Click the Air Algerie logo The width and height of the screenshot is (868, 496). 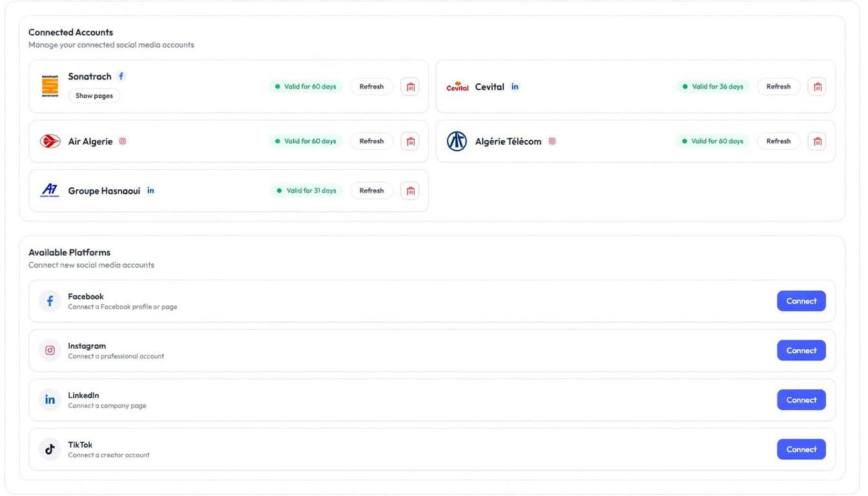coord(50,141)
